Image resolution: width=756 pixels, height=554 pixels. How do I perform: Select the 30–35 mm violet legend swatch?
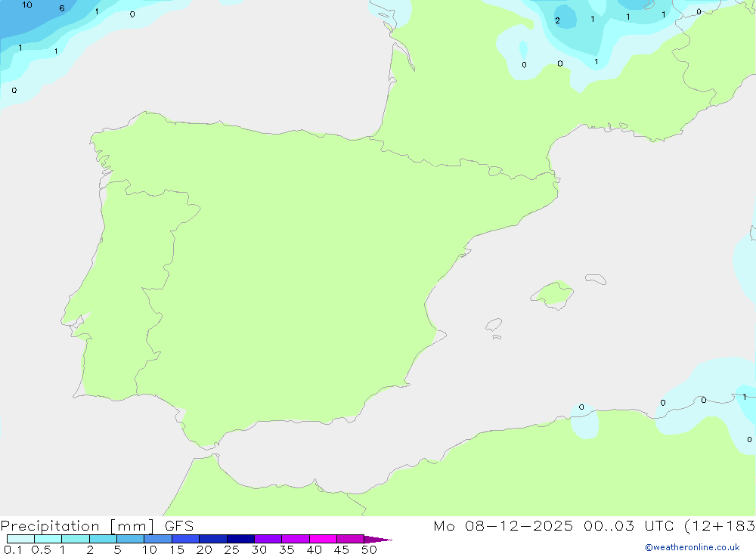click(268, 539)
